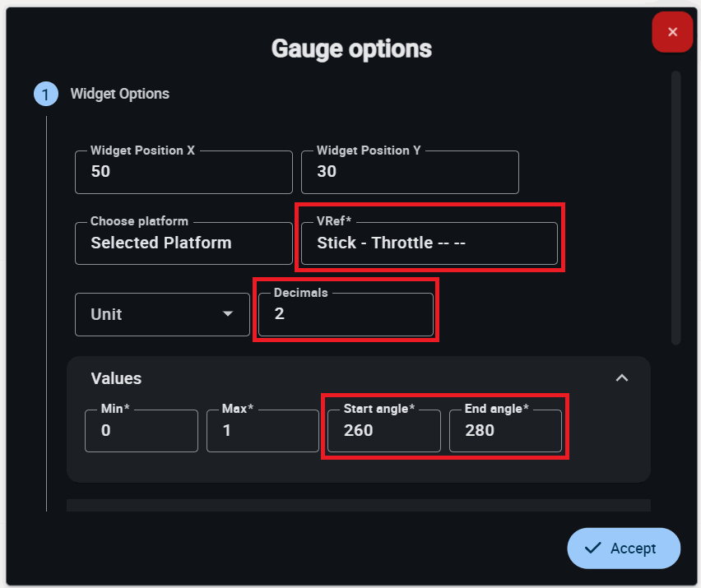Open the VRef variable field
Viewport: 701px width, 588px height.
(x=429, y=243)
